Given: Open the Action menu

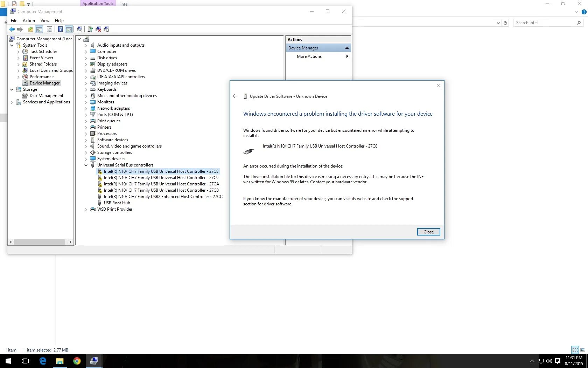Looking at the screenshot, I should click(29, 21).
